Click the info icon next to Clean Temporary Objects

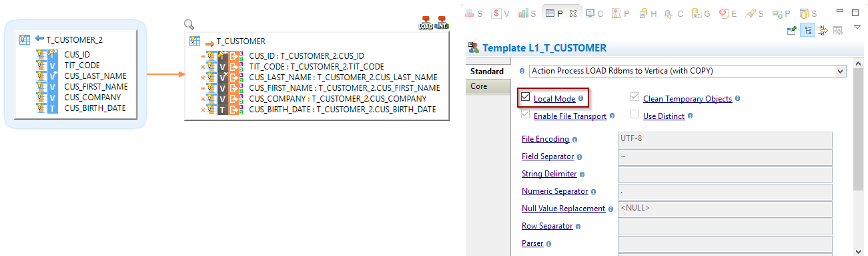[x=738, y=99]
